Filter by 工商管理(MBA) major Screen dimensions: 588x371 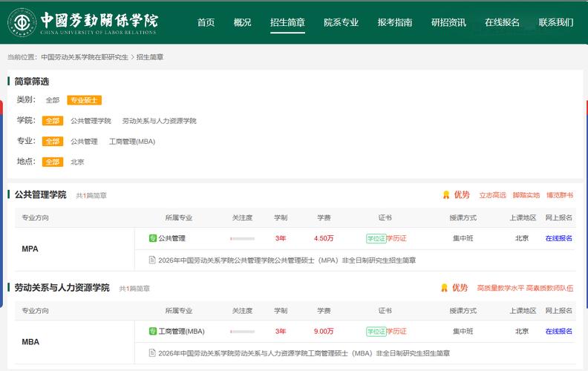pyautogui.click(x=132, y=141)
